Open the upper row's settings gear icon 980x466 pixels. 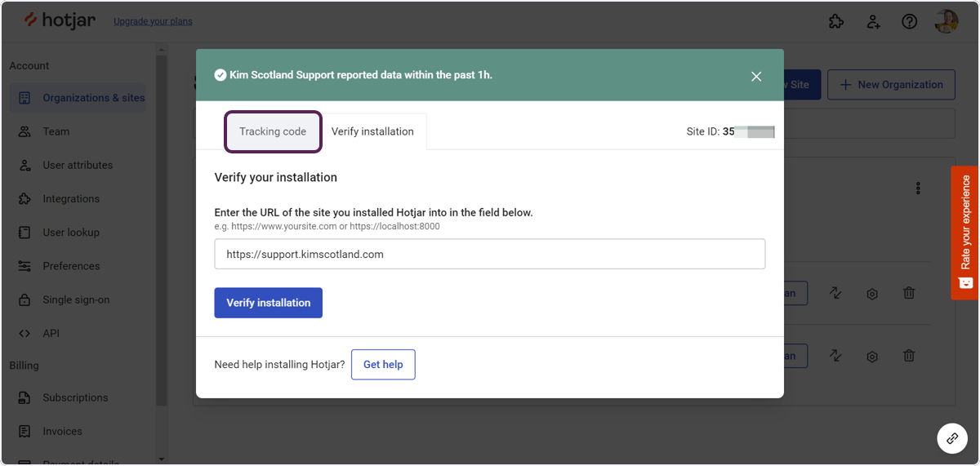[x=872, y=293]
